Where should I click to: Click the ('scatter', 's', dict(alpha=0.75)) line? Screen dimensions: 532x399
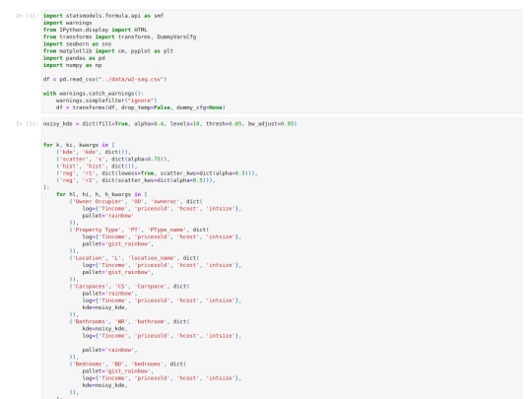(x=113, y=160)
